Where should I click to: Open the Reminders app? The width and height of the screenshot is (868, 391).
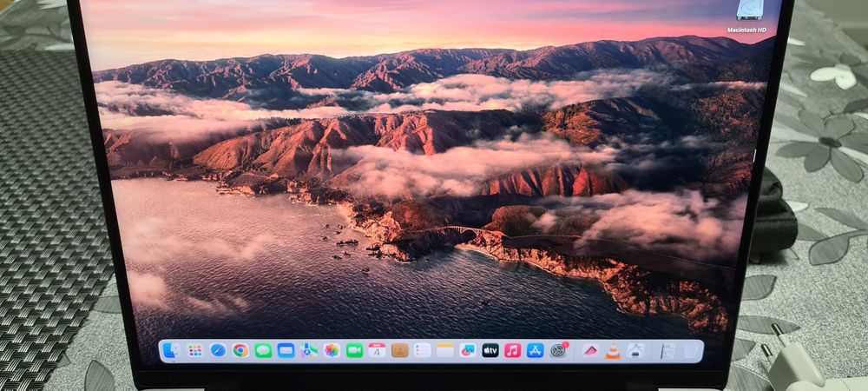[423, 350]
